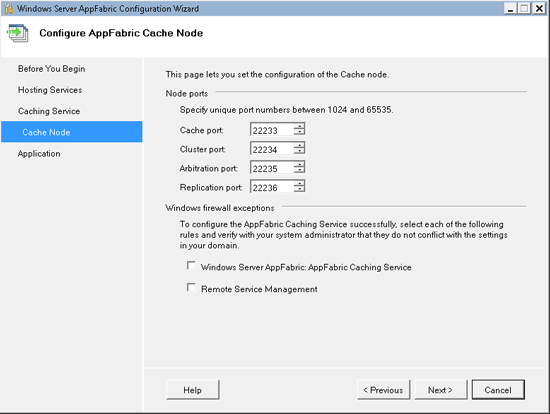Increase the Arbitration port value
This screenshot has width=550, height=414.
point(299,164)
